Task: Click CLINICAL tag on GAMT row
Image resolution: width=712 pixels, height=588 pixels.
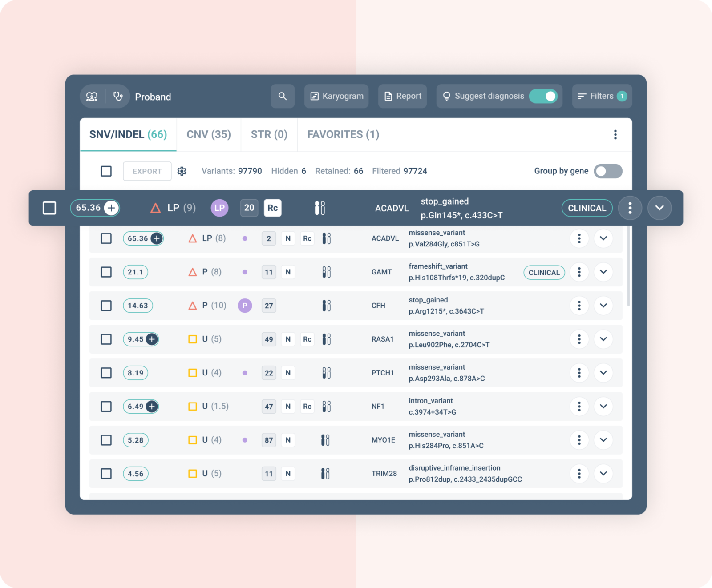Action: (x=544, y=273)
